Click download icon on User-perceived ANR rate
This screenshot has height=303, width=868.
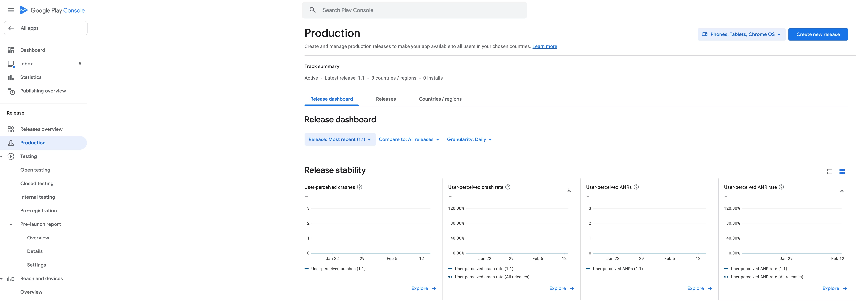click(x=842, y=190)
